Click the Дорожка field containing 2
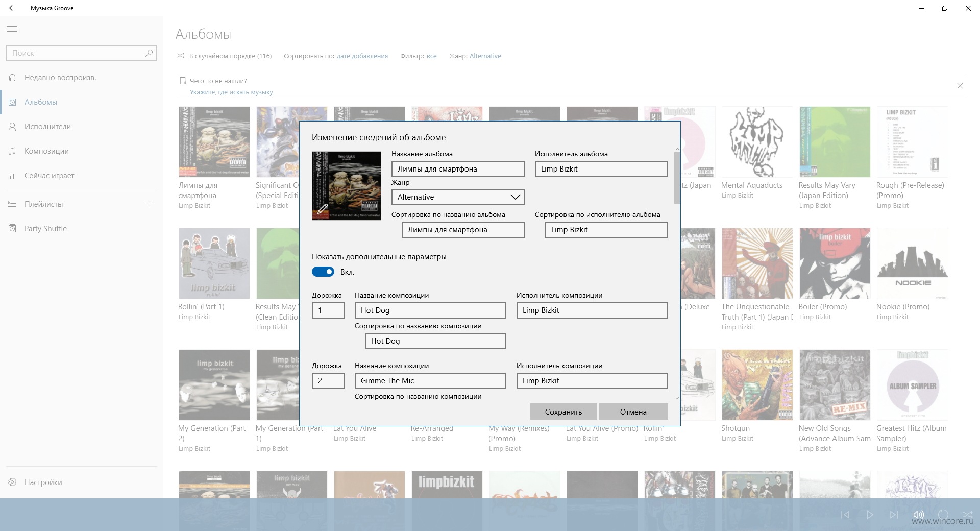The width and height of the screenshot is (980, 531). click(x=328, y=381)
